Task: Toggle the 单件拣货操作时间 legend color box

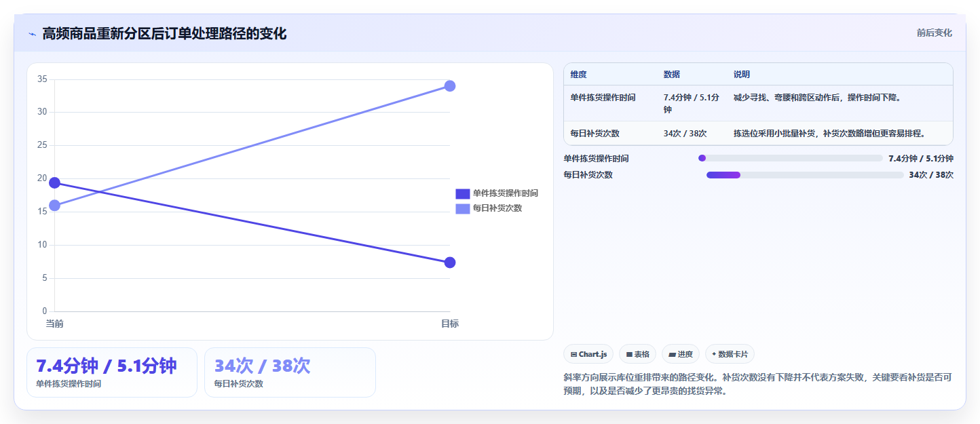Action: click(462, 193)
